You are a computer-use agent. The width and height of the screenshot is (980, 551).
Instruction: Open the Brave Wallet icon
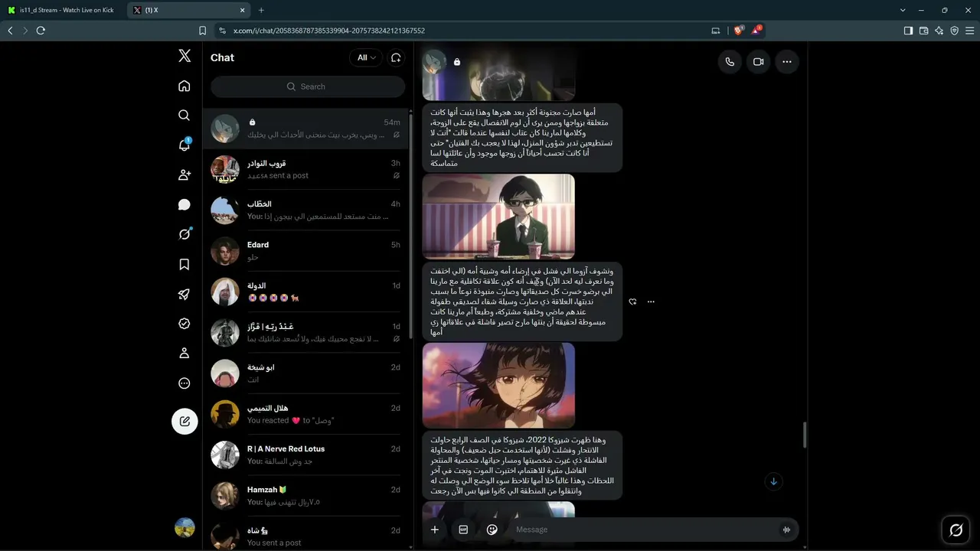point(923,31)
